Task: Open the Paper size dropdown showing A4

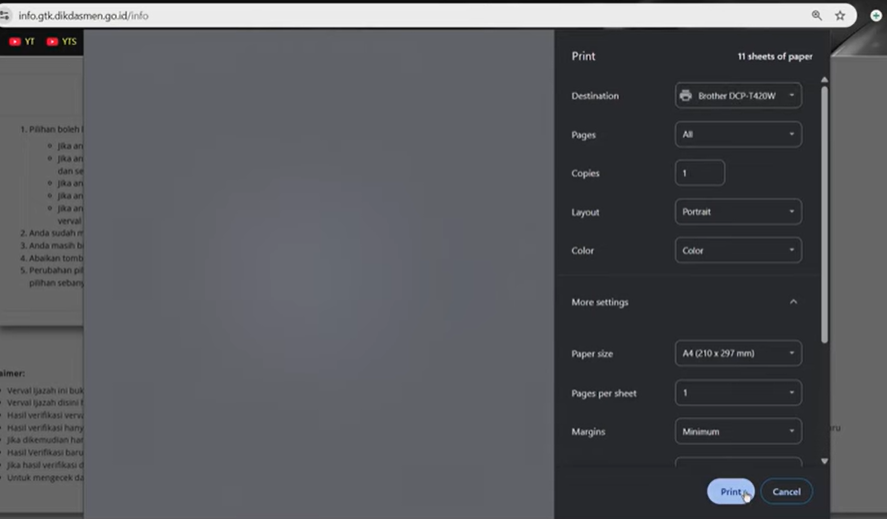Action: (x=738, y=354)
